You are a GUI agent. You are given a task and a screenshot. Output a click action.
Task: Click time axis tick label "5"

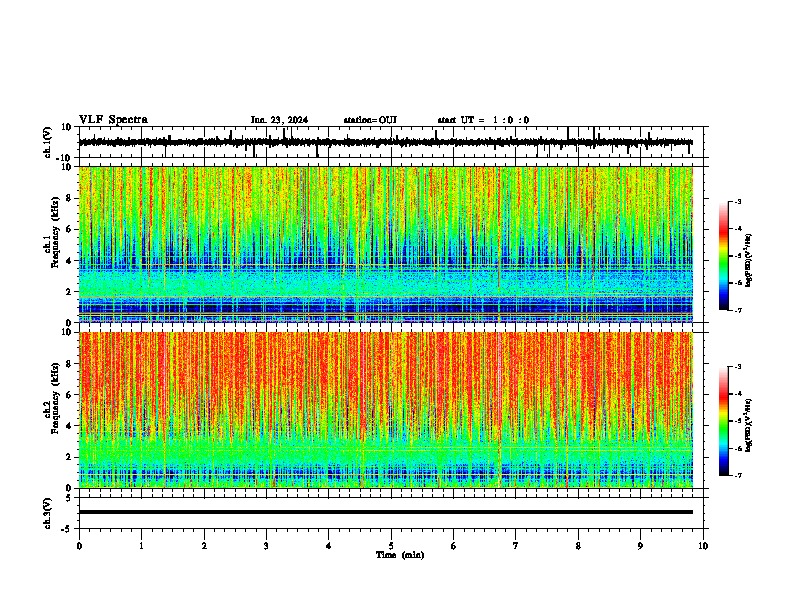391,546
